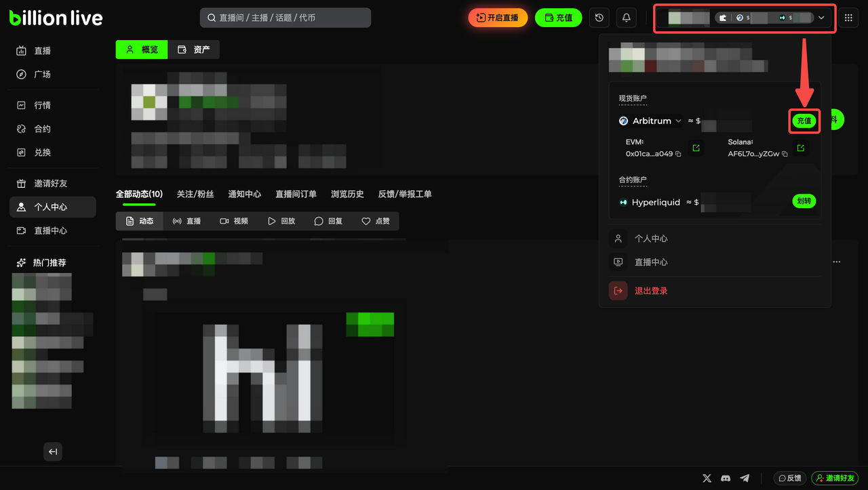The width and height of the screenshot is (868, 490).
Task: Open Solana address external link icon
Action: (x=801, y=148)
